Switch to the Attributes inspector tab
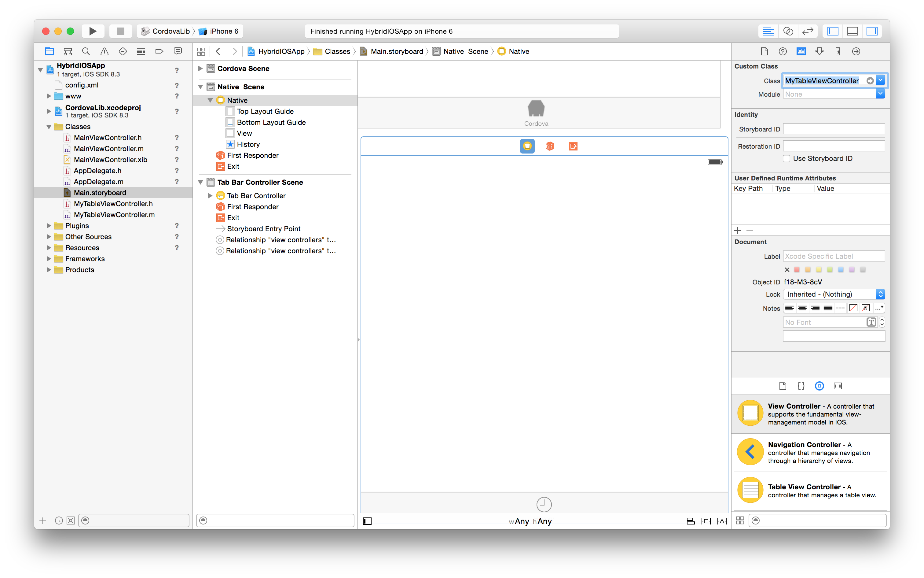 coord(820,51)
